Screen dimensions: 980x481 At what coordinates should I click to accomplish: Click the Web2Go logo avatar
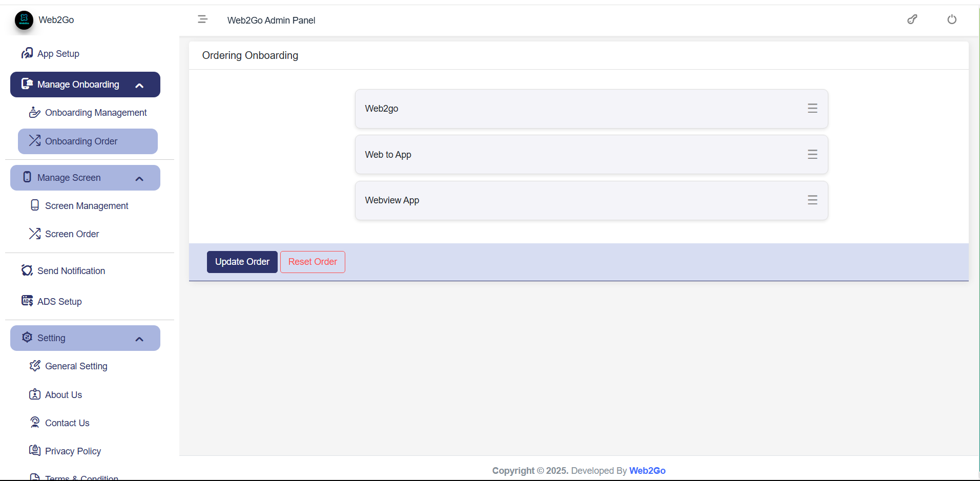click(x=24, y=20)
